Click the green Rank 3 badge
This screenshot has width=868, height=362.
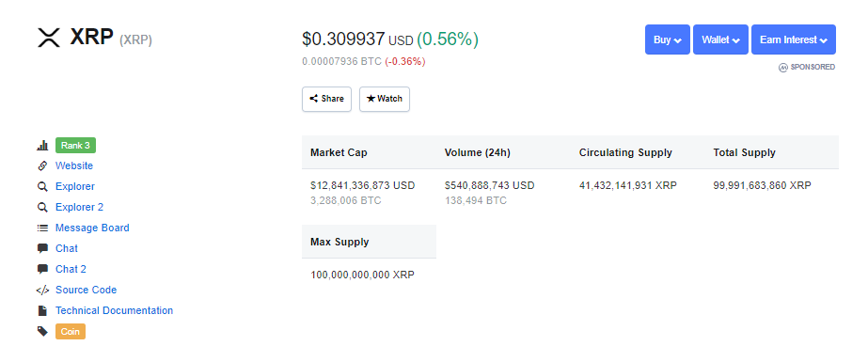tap(76, 146)
